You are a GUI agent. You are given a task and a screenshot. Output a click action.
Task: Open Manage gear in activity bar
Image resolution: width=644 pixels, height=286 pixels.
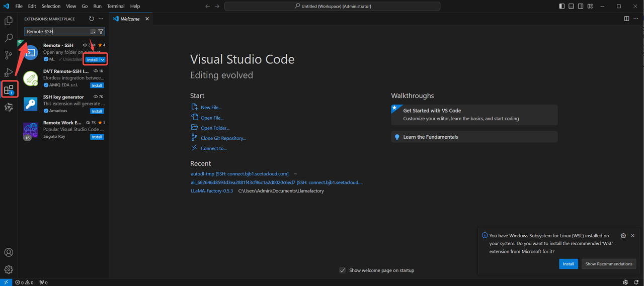tap(9, 270)
